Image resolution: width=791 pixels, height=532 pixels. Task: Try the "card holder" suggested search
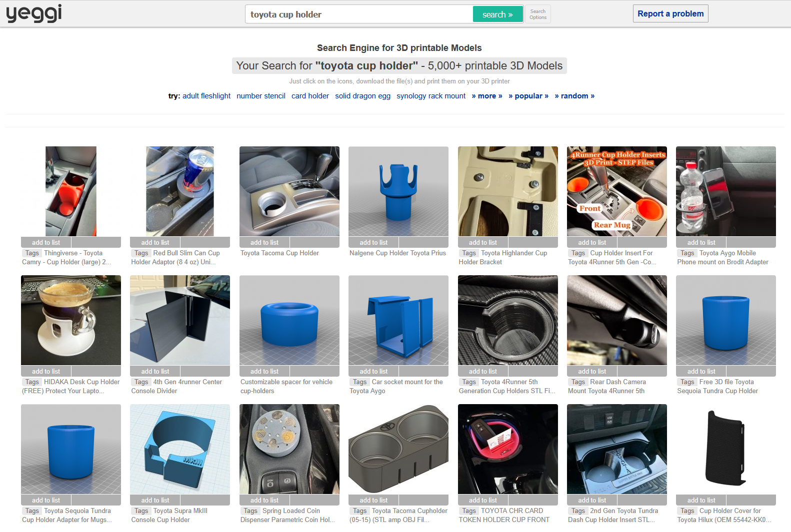pyautogui.click(x=310, y=96)
